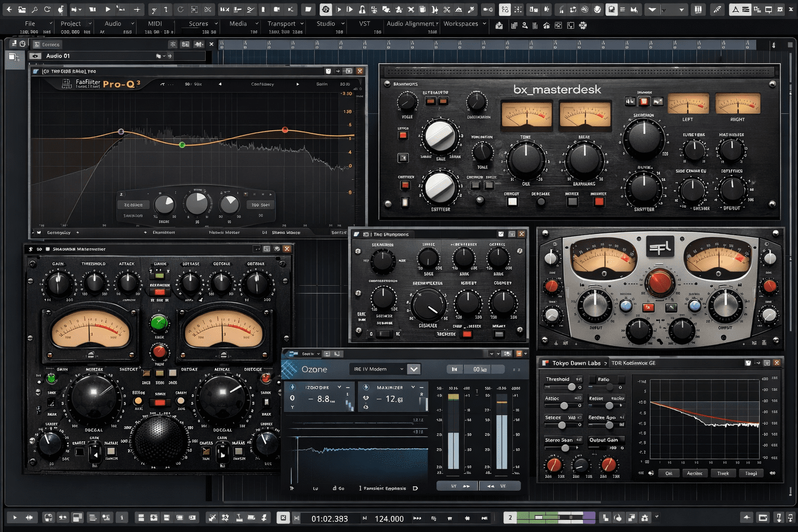Click the INPUT knob on the SPL plugin

coord(595,305)
